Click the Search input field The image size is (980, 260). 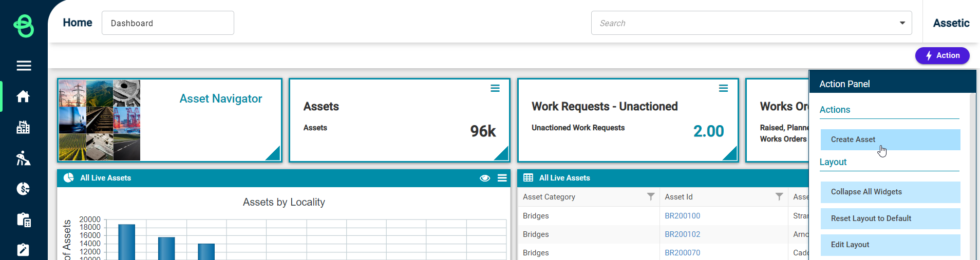[x=751, y=23]
